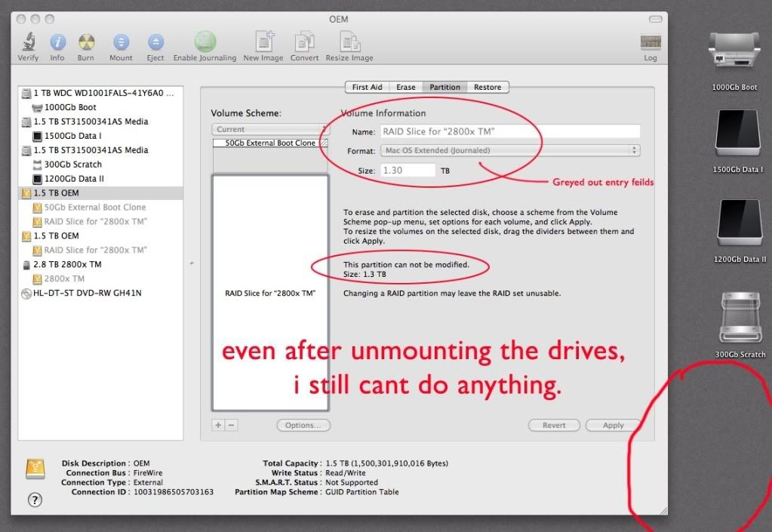Switch to the Erase tab

(x=406, y=87)
